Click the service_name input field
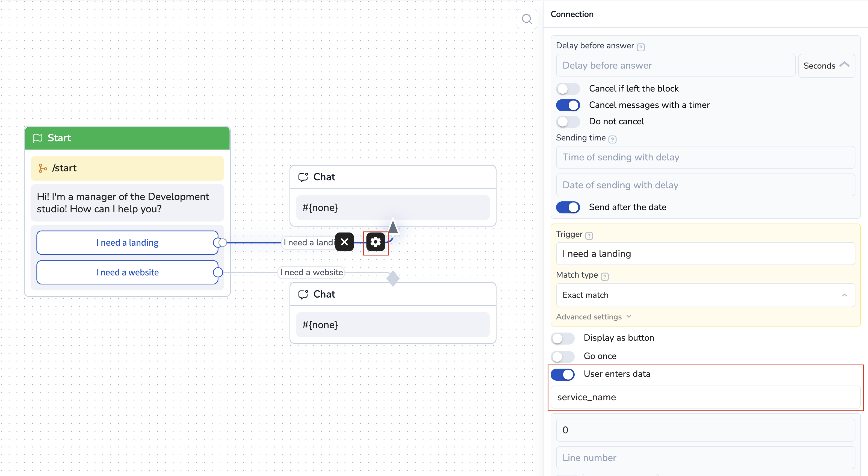Screen dimensions: 868x476 tap(705, 397)
